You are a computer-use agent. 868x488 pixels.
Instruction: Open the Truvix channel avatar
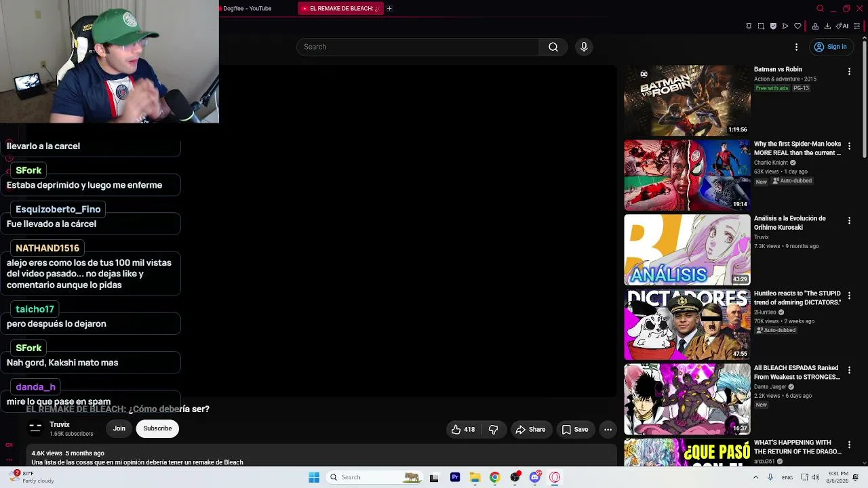(35, 428)
